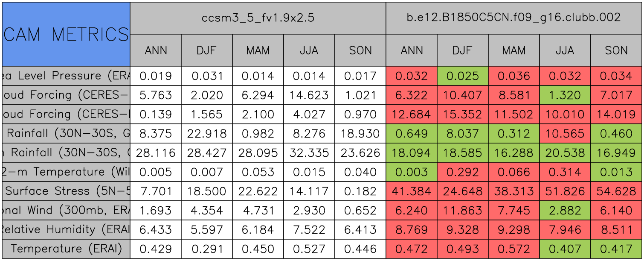Screen dimensions: 644x261
Task: Click the red cell with value 54.628
Action: tap(616, 191)
